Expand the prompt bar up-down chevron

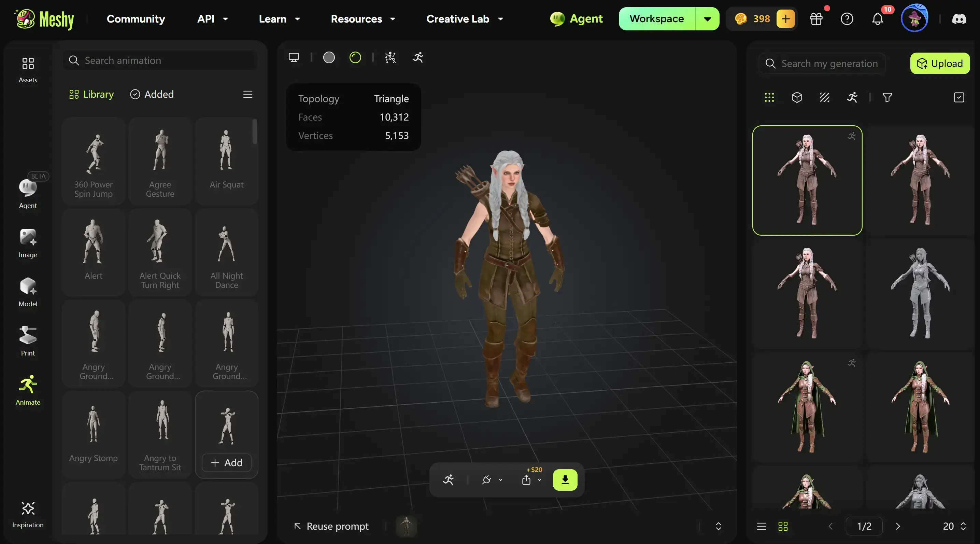tap(718, 526)
